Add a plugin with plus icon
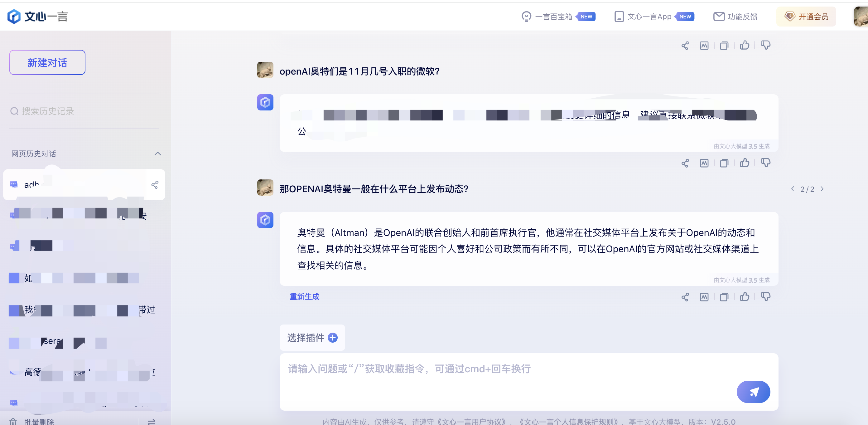This screenshot has height=425, width=868. pos(333,338)
